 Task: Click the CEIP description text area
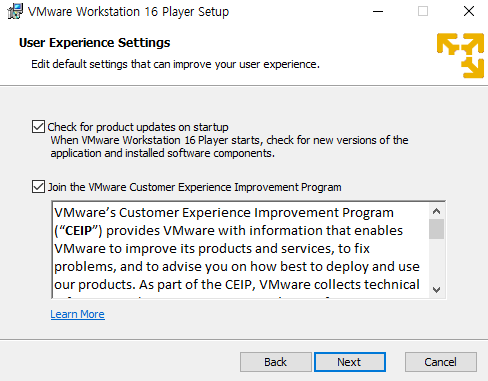[x=241, y=250]
